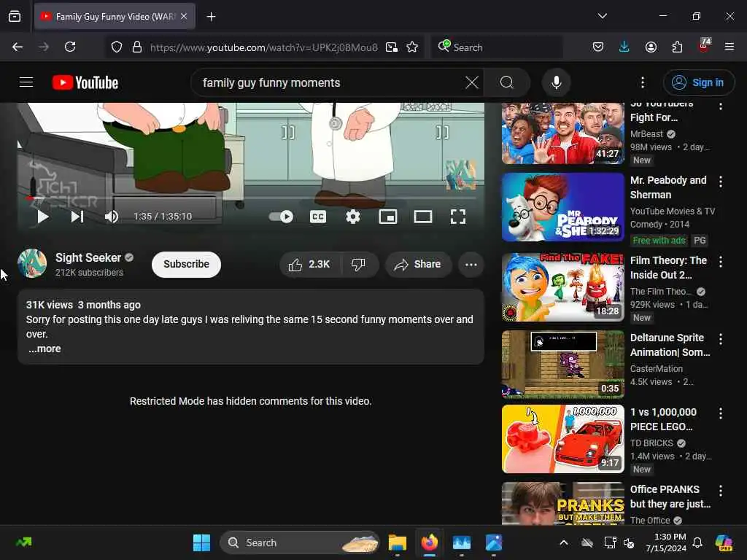Open the Mr. Peabody and Sherman thumbnail

562,207
